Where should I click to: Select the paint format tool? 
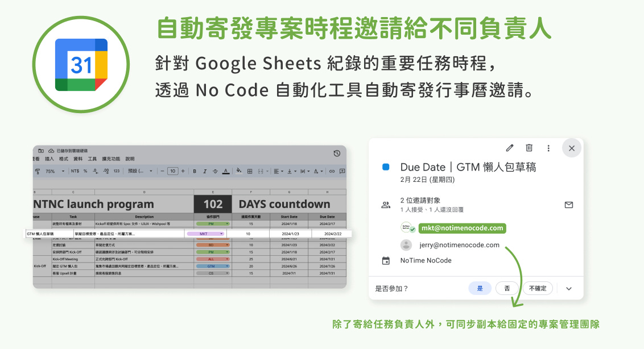[38, 171]
